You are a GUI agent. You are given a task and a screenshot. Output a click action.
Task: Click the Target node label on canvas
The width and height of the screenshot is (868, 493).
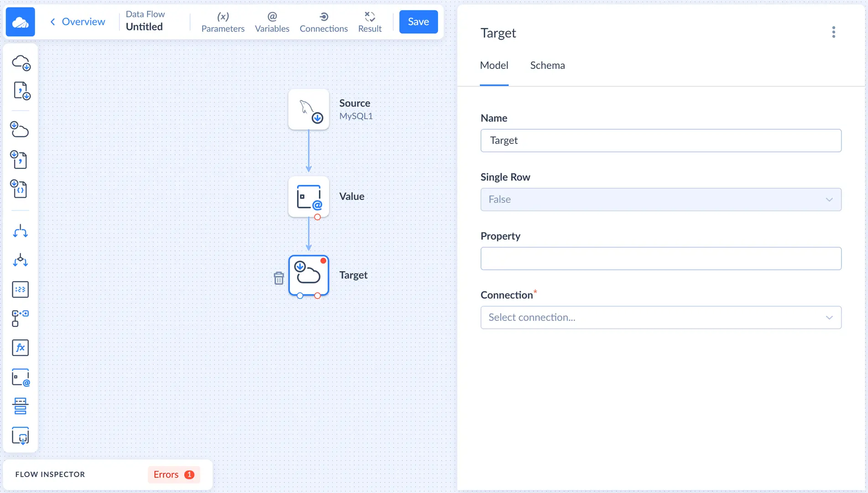(x=353, y=275)
